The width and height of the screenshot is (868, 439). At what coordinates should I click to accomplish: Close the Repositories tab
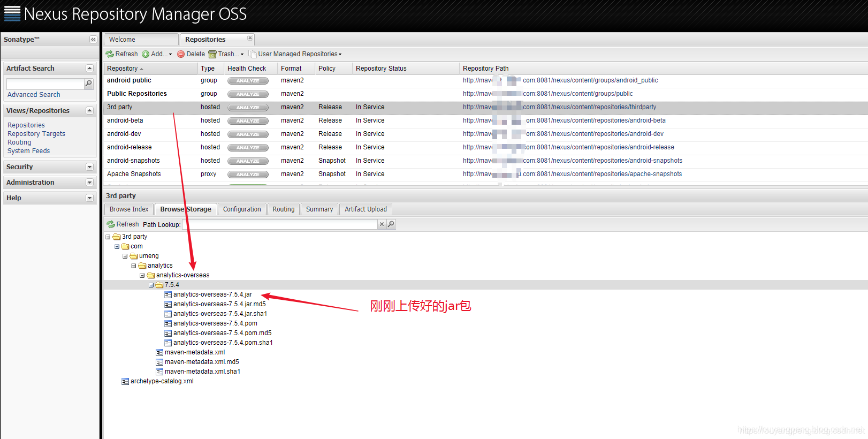250,37
